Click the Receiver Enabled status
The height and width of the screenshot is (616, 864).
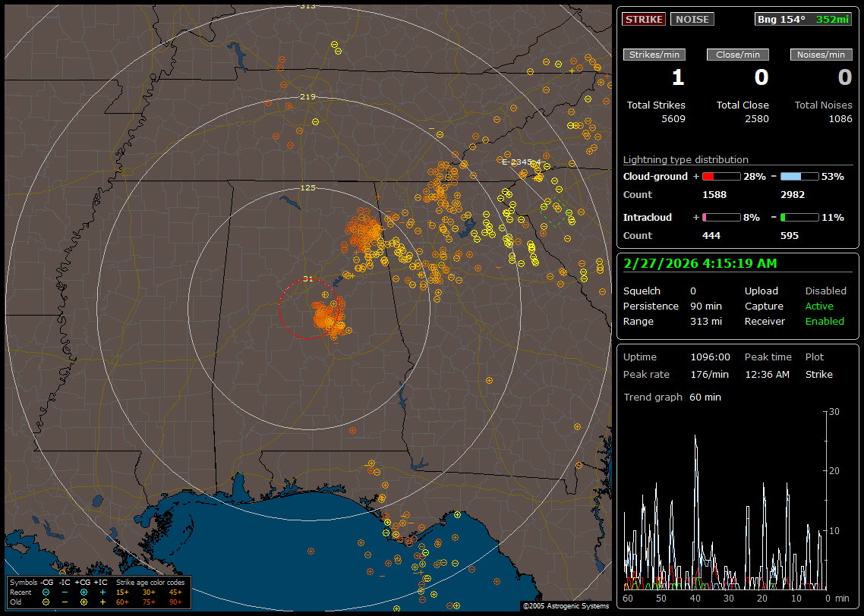coord(825,322)
